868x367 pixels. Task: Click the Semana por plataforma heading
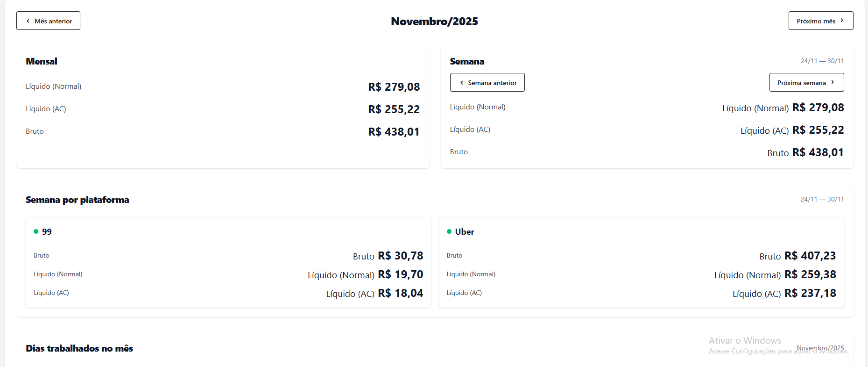pos(78,200)
